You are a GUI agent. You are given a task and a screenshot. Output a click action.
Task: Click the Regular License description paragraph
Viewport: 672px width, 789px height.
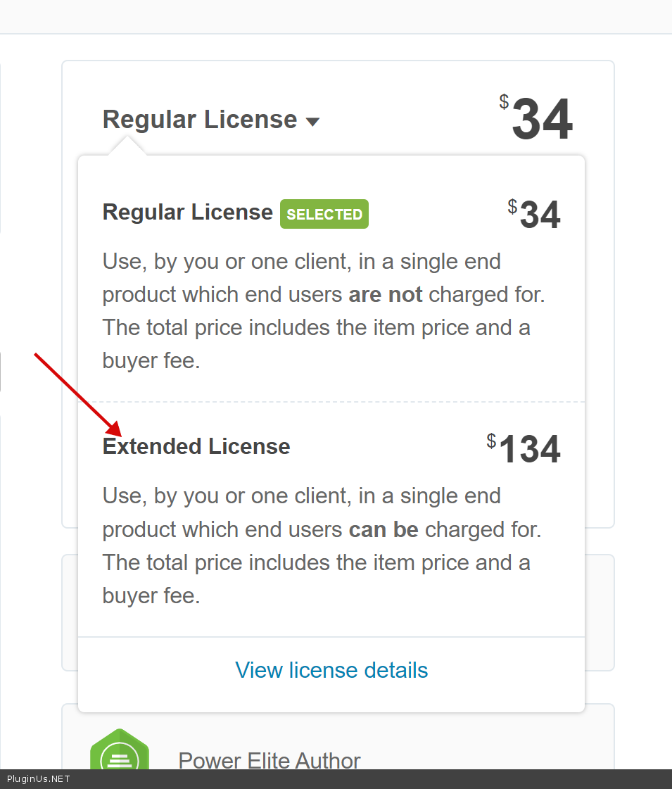click(323, 311)
